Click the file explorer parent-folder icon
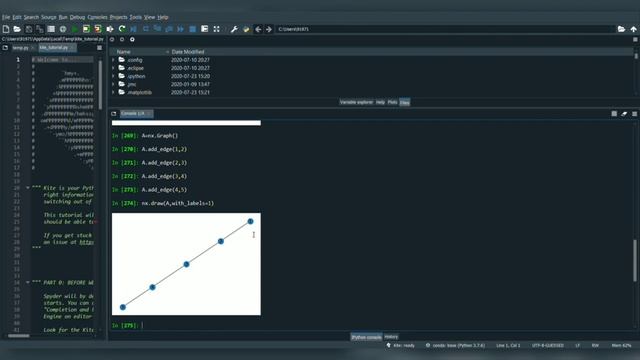 click(132, 40)
